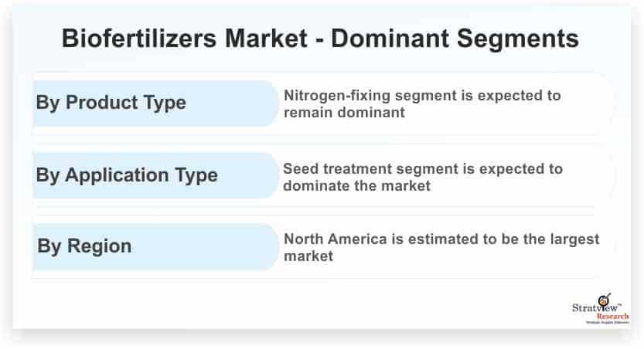Click the word market under North America
This screenshot has height=349, width=644.
308,256
